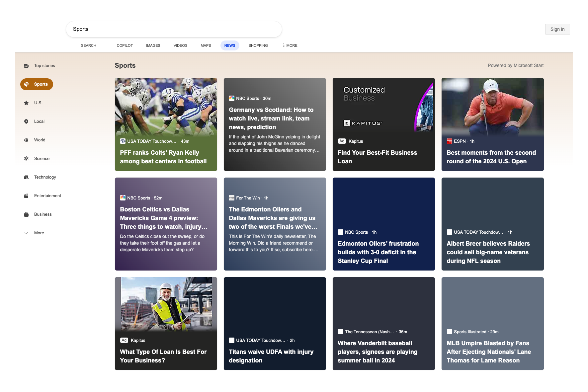Open the construction worker photo in Kapitus ad
Image resolution: width=588 pixels, height=392 pixels.
(x=166, y=304)
